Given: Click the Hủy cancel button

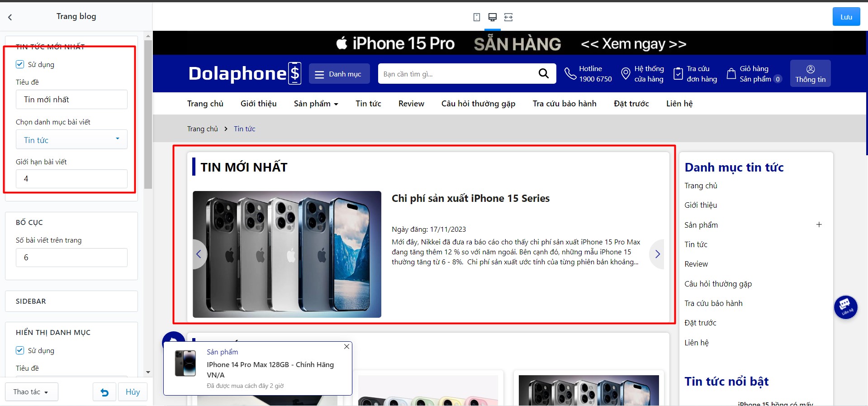Looking at the screenshot, I should pyautogui.click(x=133, y=392).
